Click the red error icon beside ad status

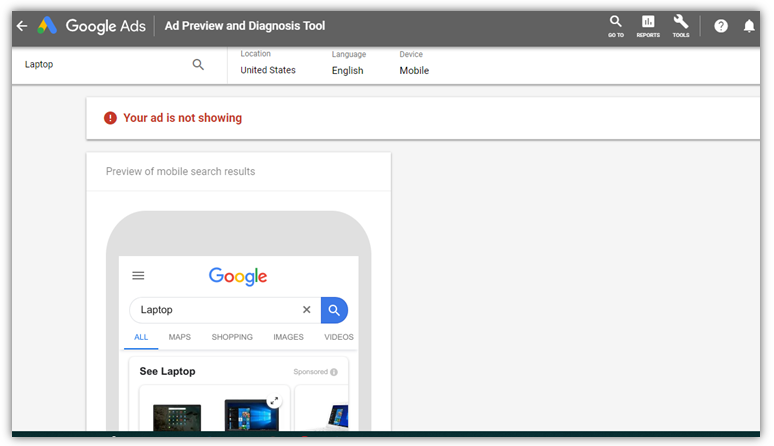click(110, 118)
